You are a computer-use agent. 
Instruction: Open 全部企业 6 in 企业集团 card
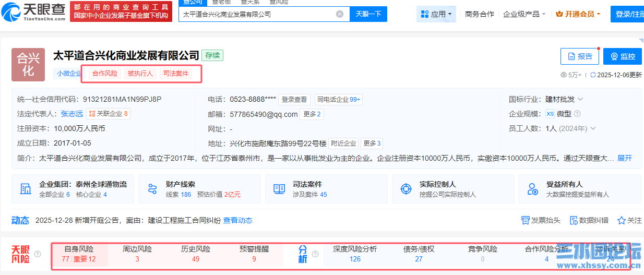click(54, 195)
